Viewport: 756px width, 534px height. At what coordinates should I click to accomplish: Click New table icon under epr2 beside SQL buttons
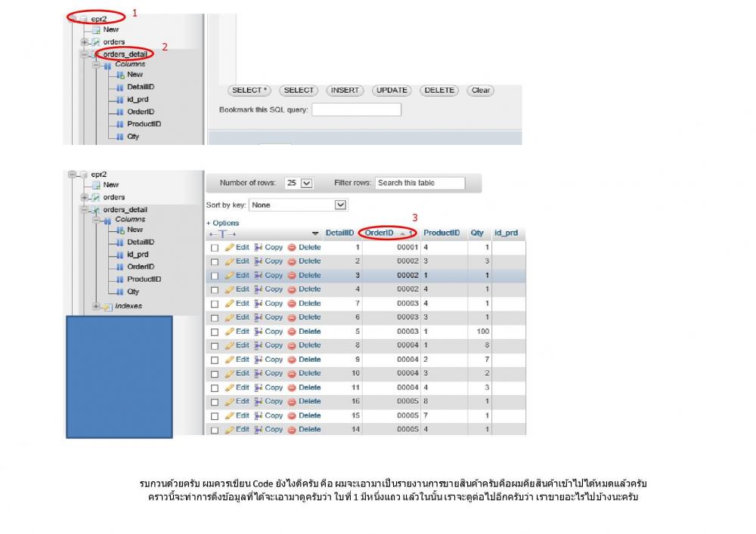(x=96, y=30)
